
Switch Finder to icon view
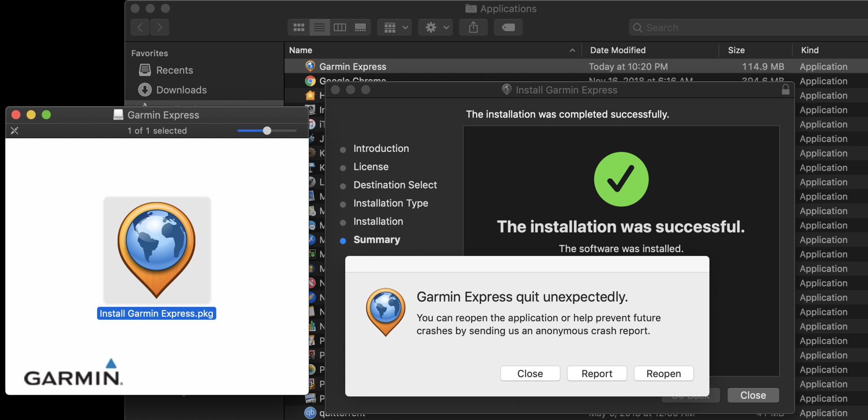299,27
